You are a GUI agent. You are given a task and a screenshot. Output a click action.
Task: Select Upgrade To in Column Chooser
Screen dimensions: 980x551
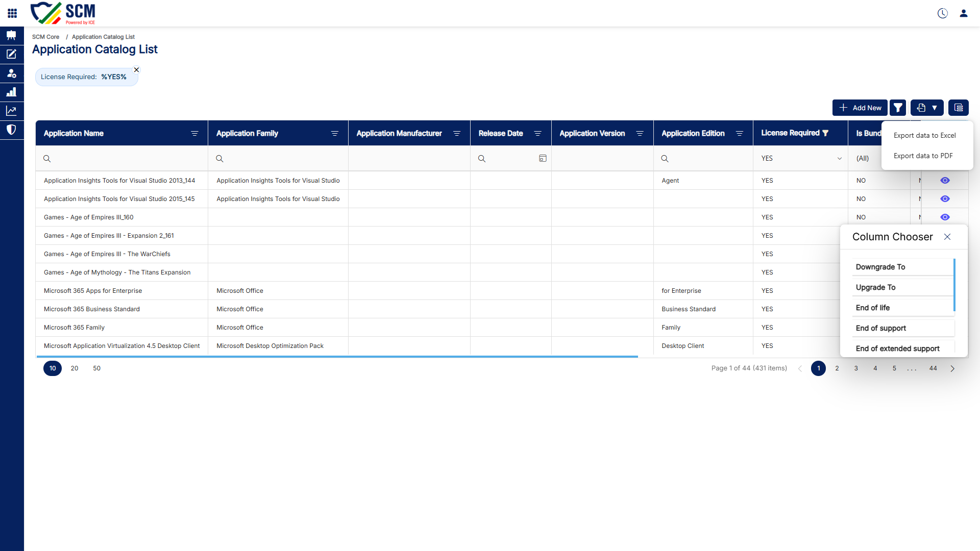click(x=902, y=287)
